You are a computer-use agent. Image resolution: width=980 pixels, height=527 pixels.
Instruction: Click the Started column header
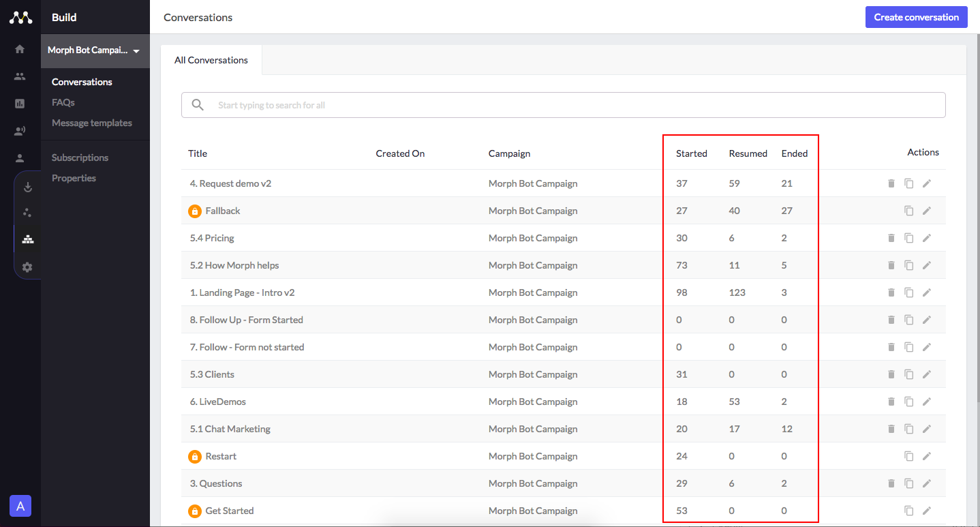tap(692, 153)
